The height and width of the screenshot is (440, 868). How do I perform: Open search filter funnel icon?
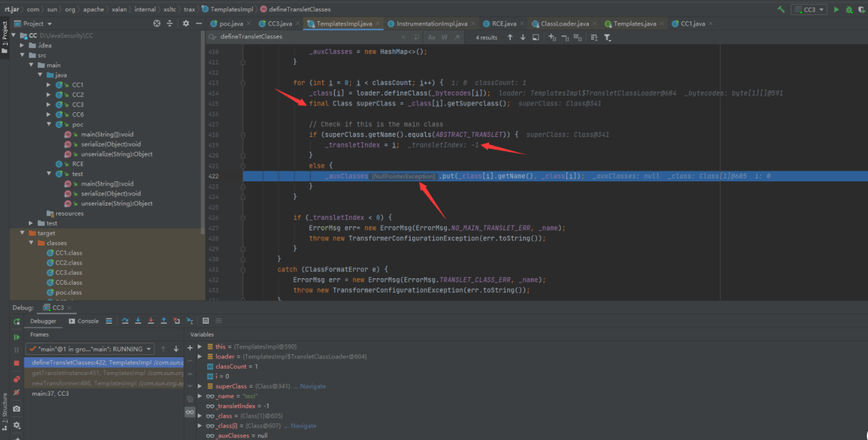coord(607,37)
